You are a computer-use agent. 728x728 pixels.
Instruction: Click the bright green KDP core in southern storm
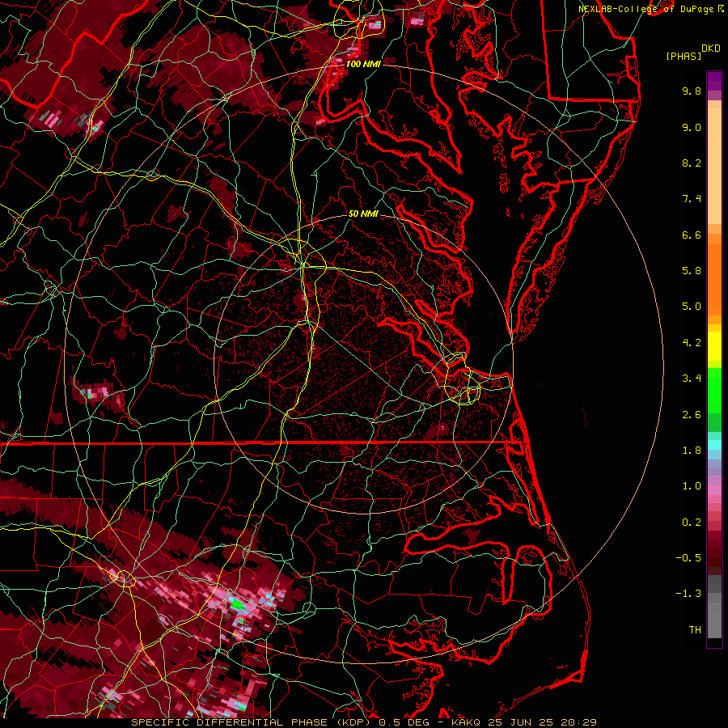pos(238,604)
